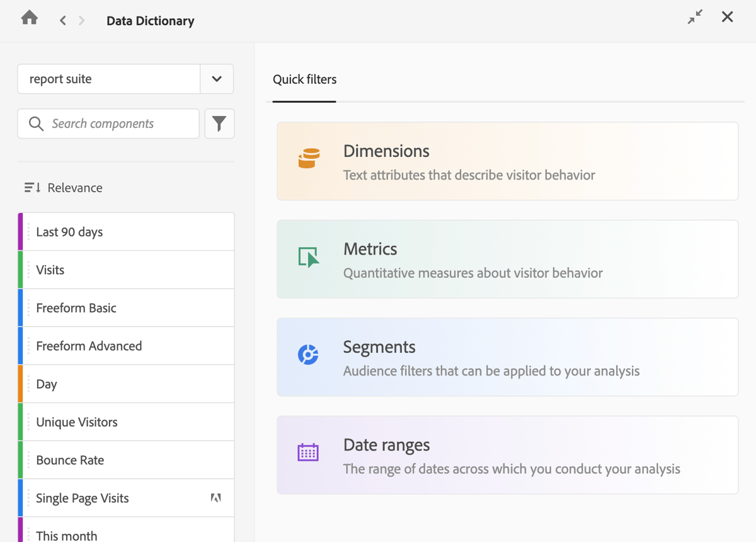756x542 pixels.
Task: Switch to the Quick filters tab
Action: [x=304, y=79]
